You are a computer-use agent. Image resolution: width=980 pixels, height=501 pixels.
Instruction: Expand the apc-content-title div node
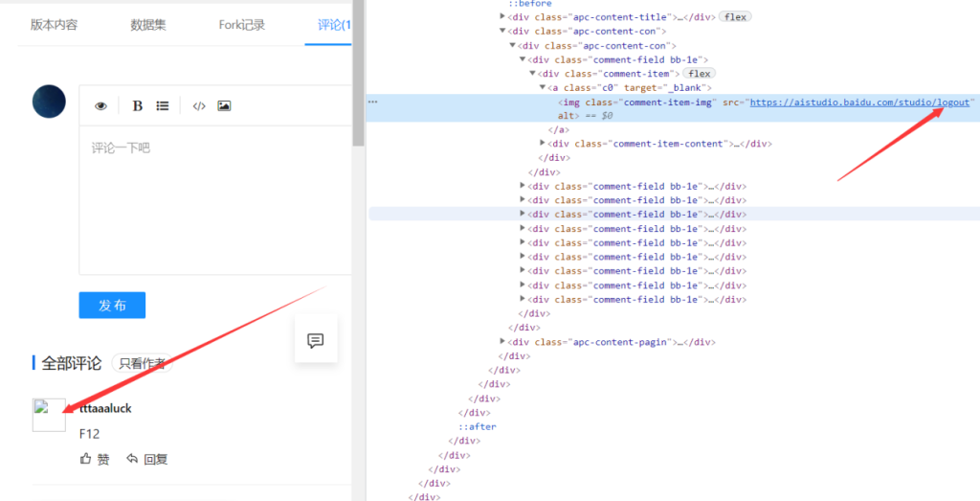pyautogui.click(x=503, y=17)
